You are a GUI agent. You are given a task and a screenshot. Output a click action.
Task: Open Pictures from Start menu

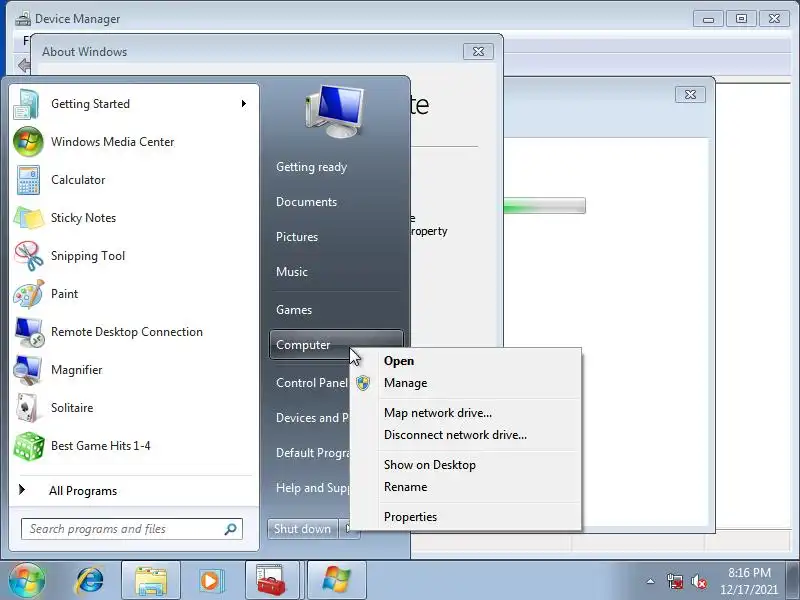(297, 237)
